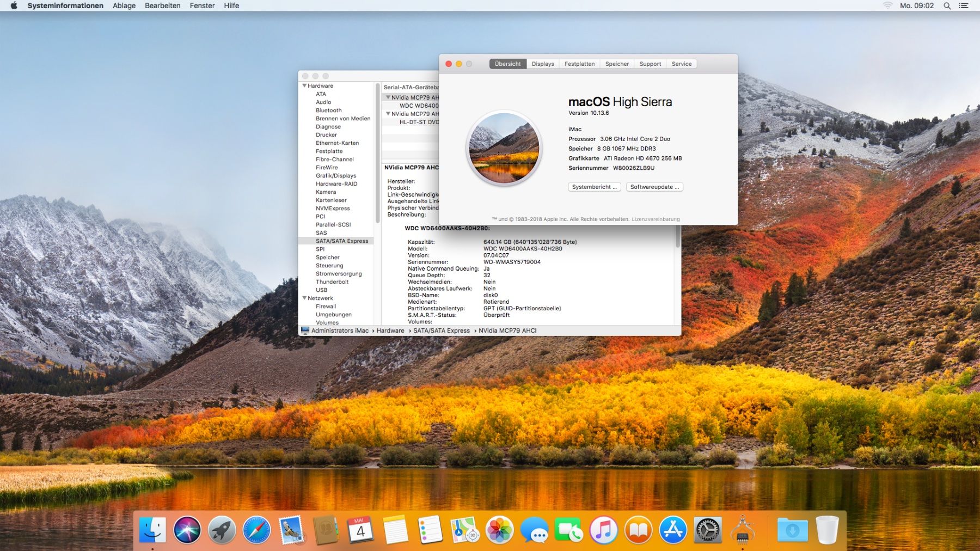Open Spotlight search magnifier icon

click(x=947, y=5)
